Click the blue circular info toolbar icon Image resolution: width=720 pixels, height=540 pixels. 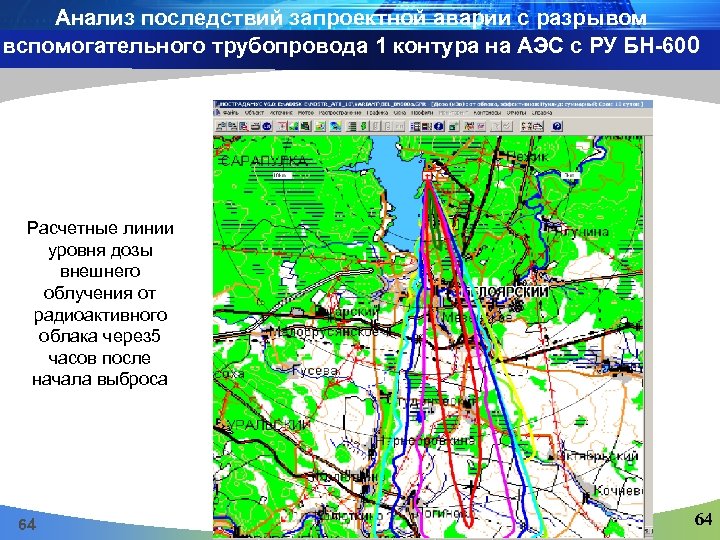pos(439,126)
